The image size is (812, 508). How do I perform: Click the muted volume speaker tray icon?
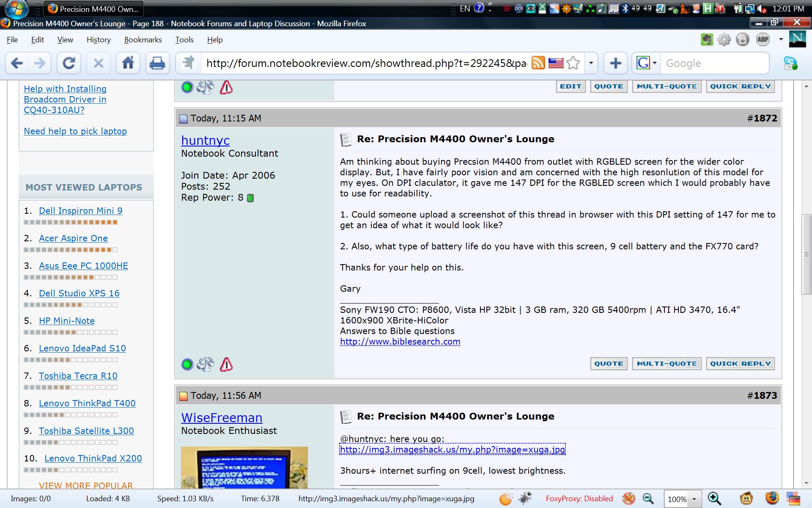(762, 8)
